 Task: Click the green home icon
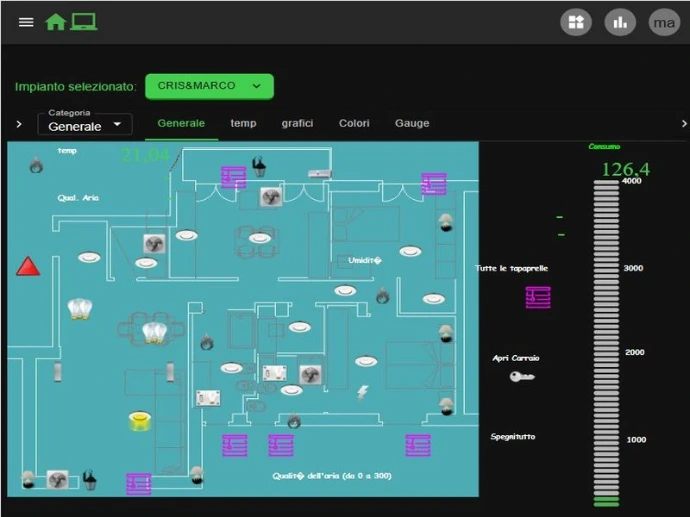[x=56, y=22]
